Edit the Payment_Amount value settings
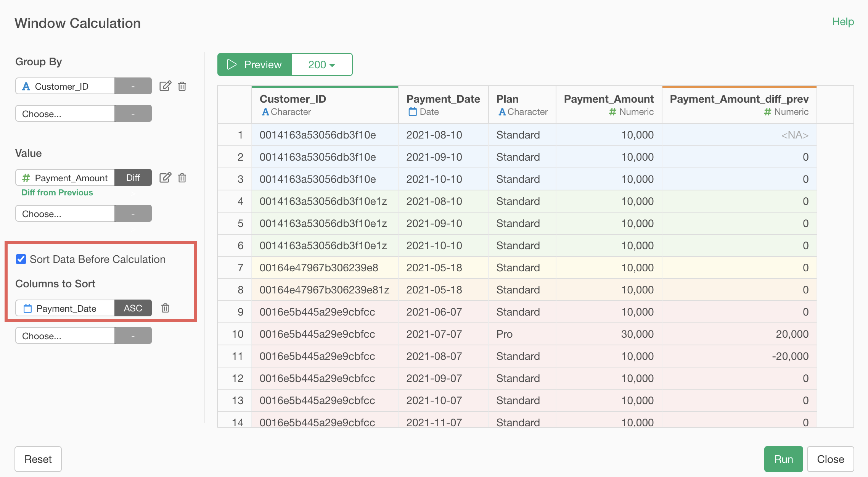 [x=165, y=177]
